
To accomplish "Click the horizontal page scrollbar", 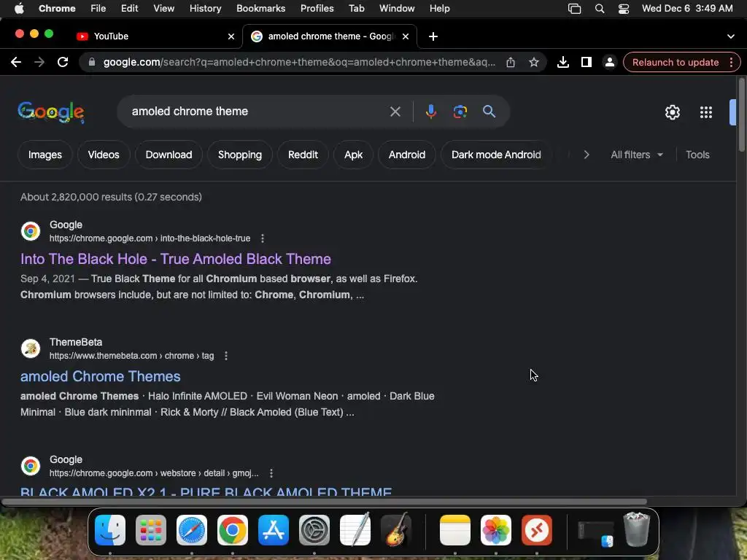I will [324, 502].
